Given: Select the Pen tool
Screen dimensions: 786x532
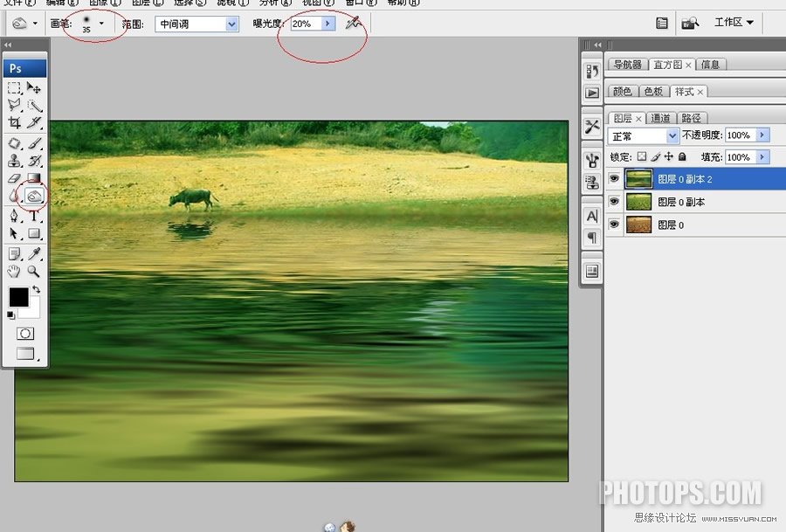Looking at the screenshot, I should [14, 216].
